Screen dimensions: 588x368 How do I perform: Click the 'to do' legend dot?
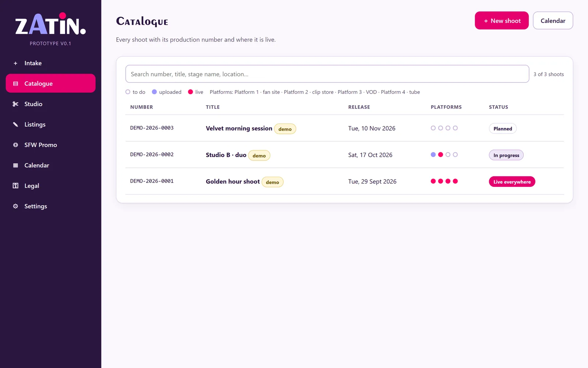point(128,92)
